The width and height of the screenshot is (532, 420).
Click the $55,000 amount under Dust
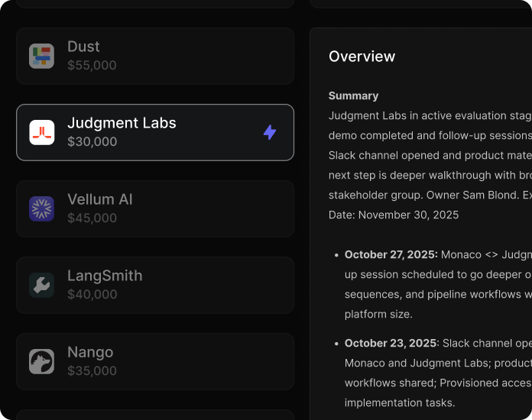[x=92, y=66]
